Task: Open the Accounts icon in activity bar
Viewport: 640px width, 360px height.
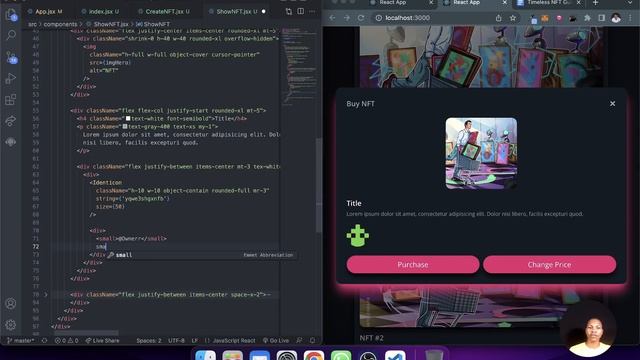Action: [11, 304]
